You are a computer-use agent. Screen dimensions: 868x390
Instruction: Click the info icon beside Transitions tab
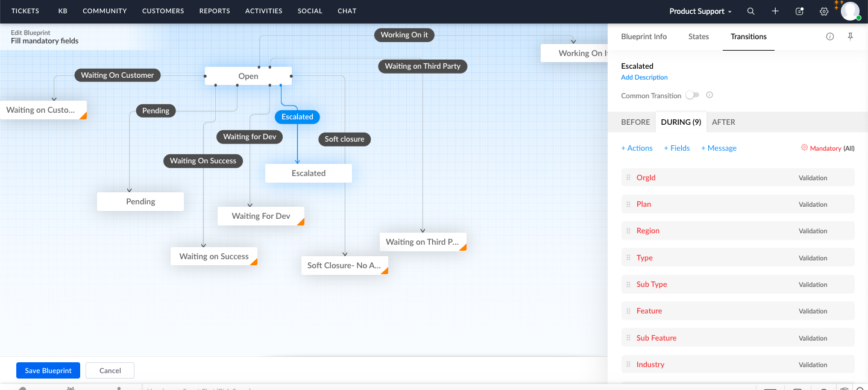coord(830,37)
